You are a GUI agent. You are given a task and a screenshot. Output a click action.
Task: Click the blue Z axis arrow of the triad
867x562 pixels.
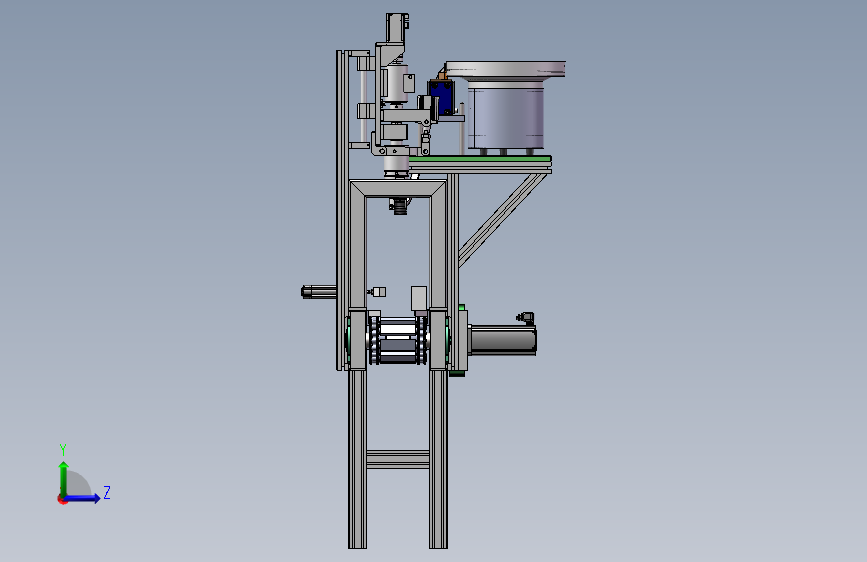(83, 498)
